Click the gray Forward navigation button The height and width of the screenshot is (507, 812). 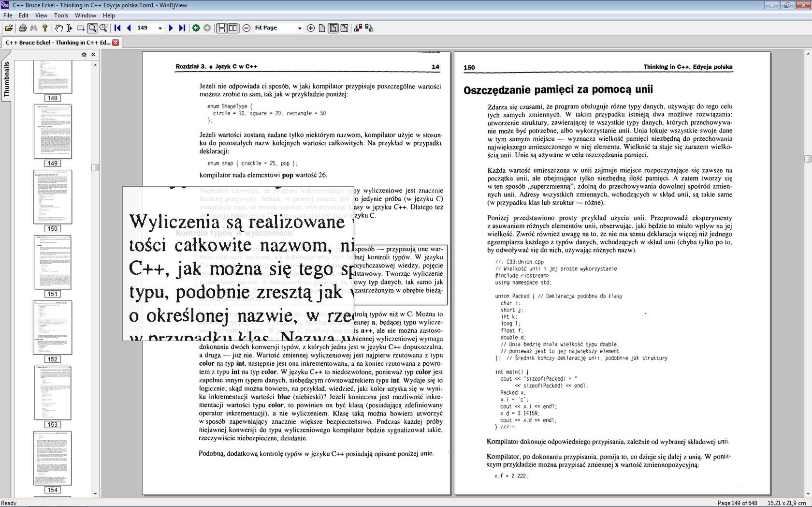[207, 28]
